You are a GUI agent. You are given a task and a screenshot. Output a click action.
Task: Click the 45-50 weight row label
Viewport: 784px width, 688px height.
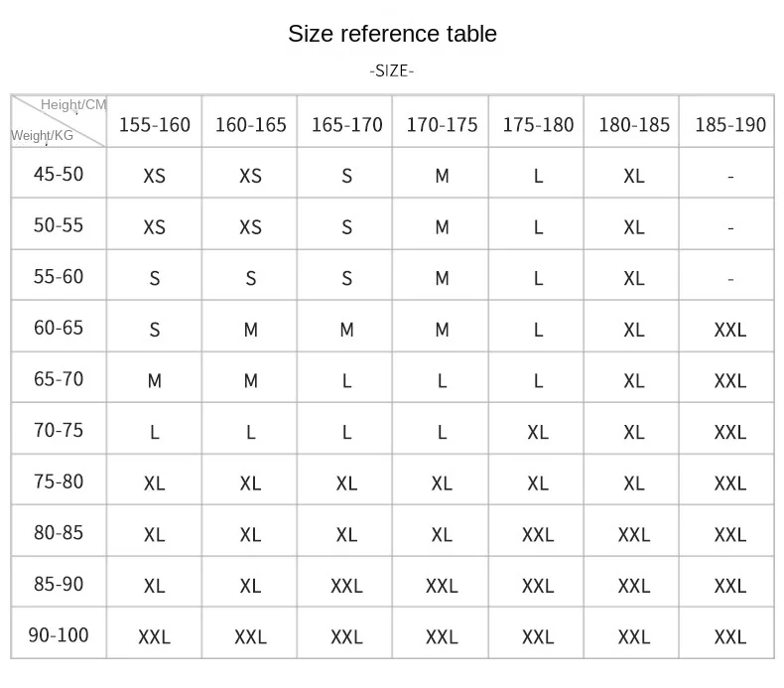(59, 174)
